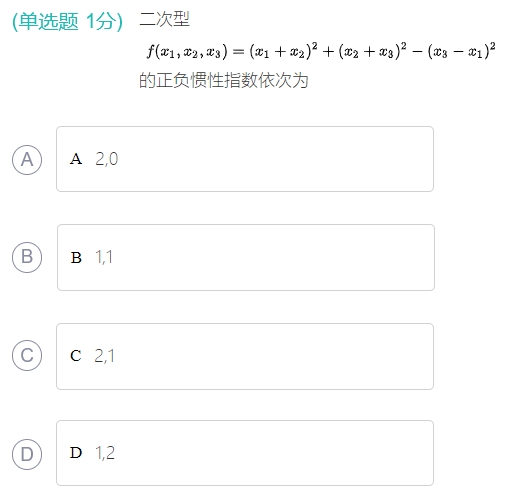
Task: Click the value text 2,0
Action: [x=107, y=159]
